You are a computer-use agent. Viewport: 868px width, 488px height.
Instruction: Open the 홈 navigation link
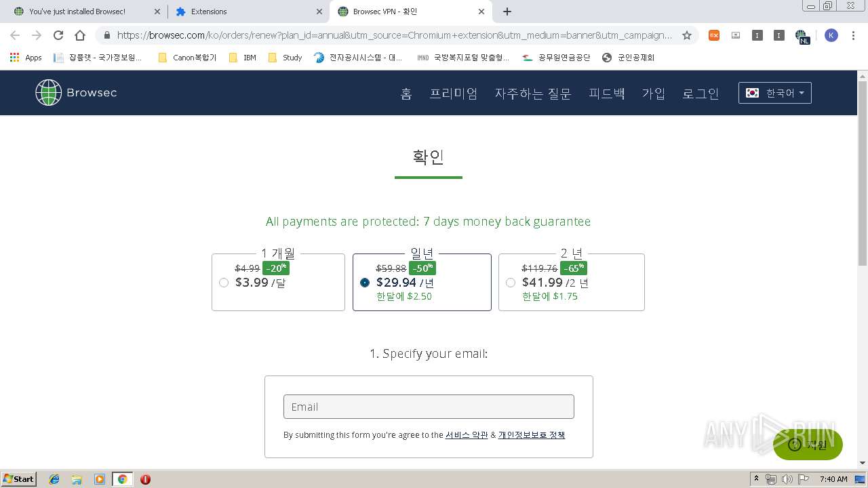(x=406, y=94)
